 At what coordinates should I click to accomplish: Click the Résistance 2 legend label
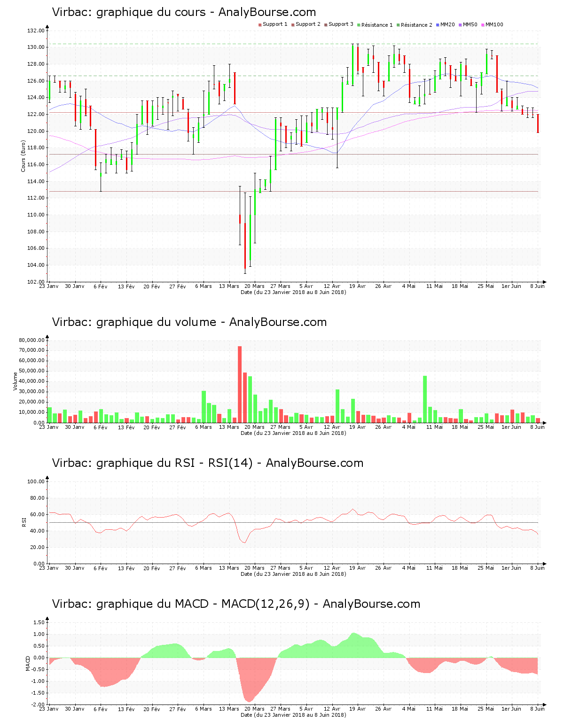pos(416,25)
